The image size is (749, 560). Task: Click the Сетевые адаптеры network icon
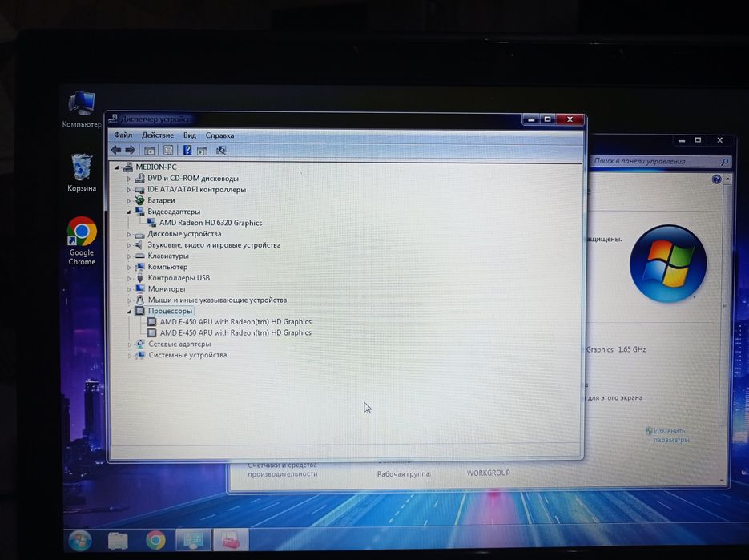click(140, 344)
